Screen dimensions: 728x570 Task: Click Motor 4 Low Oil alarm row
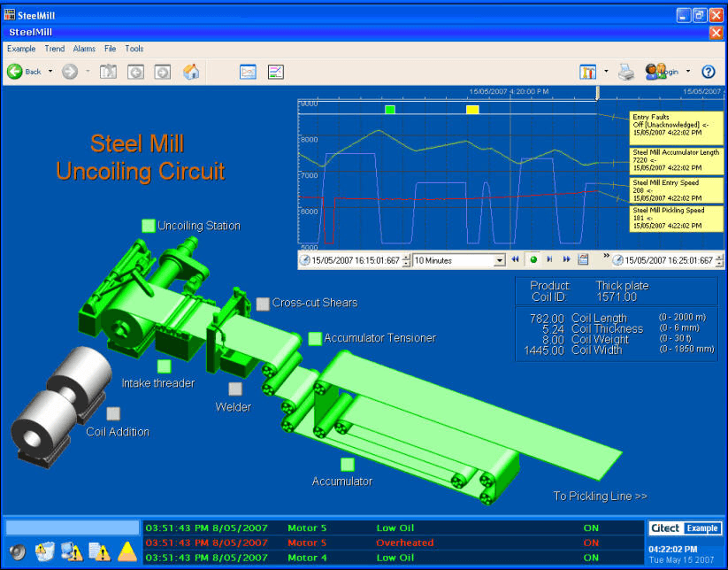click(393, 558)
